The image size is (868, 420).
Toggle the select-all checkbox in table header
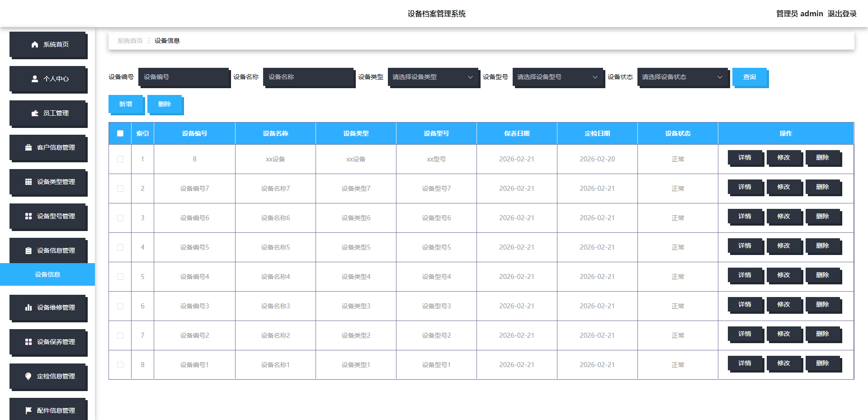(120, 133)
